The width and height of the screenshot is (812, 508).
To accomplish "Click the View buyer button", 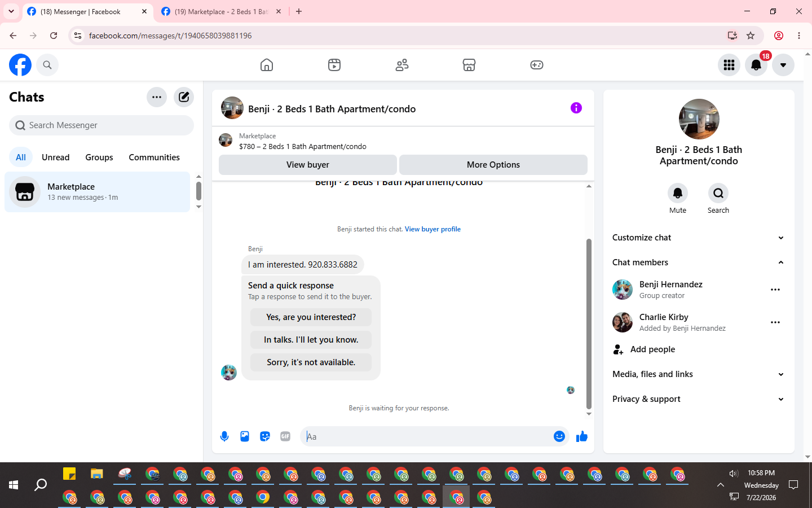I will [308, 165].
